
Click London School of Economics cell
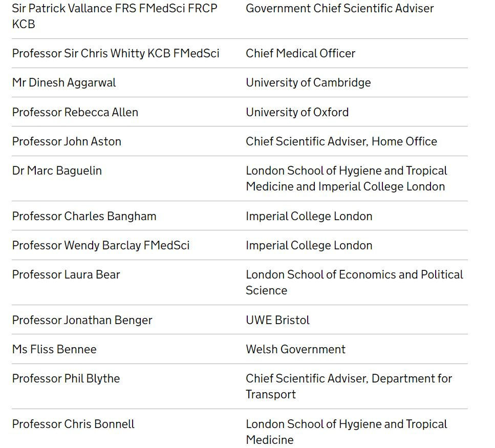(354, 283)
